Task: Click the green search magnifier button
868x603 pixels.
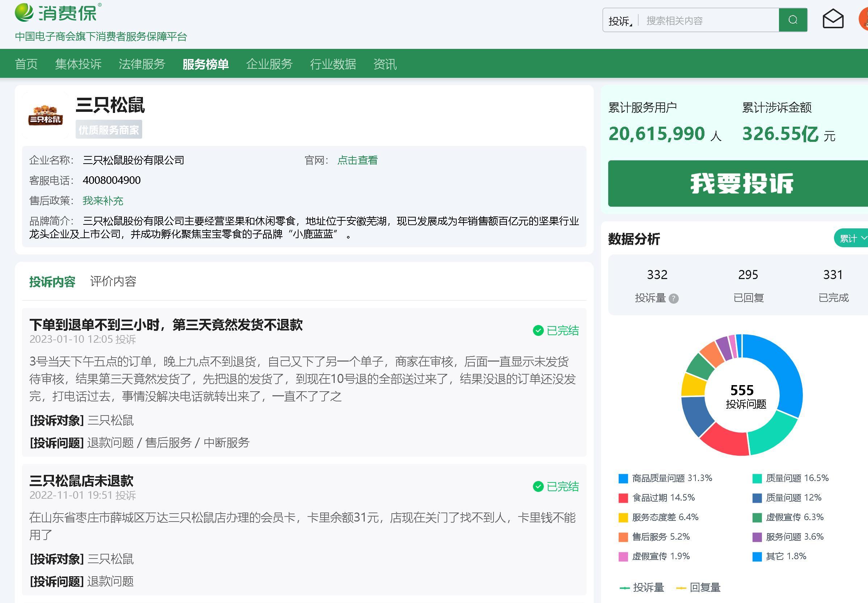Action: (x=792, y=20)
